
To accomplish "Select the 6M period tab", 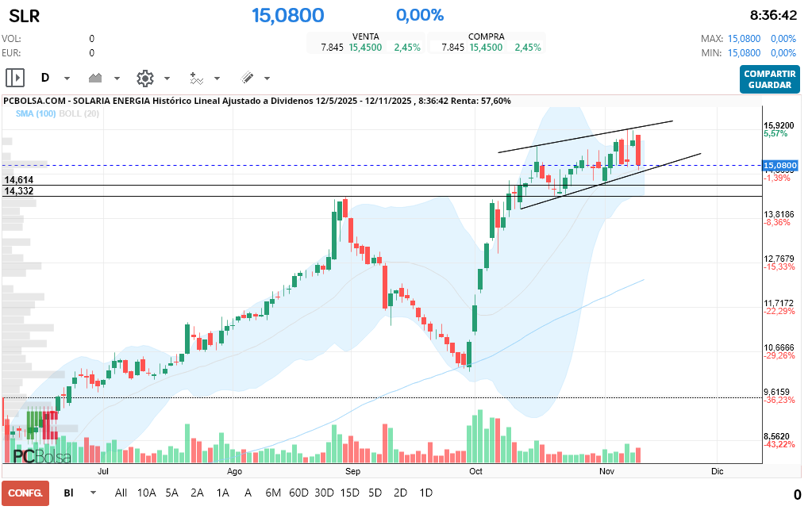I will pos(273,493).
